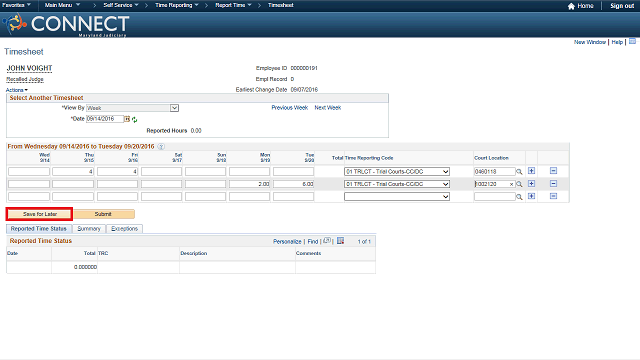Screen dimensions: 640x360
Task: Expand the Actions menu
Action: (x=17, y=90)
